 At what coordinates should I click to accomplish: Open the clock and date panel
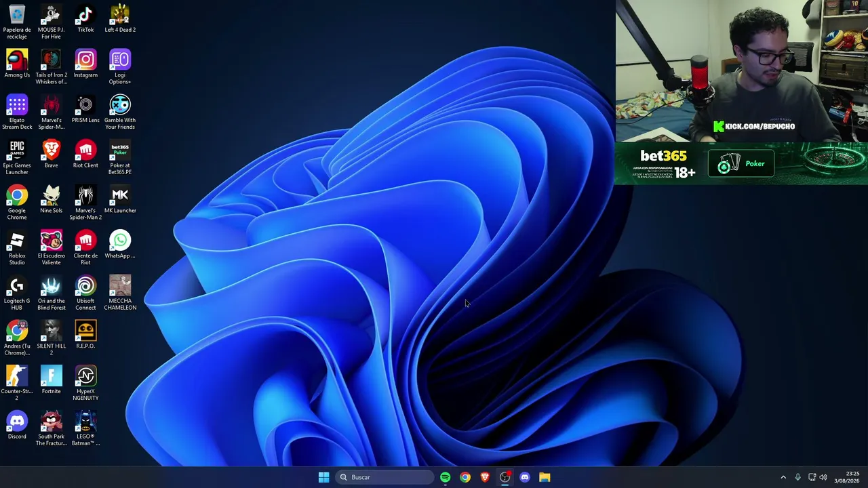pyautogui.click(x=848, y=477)
